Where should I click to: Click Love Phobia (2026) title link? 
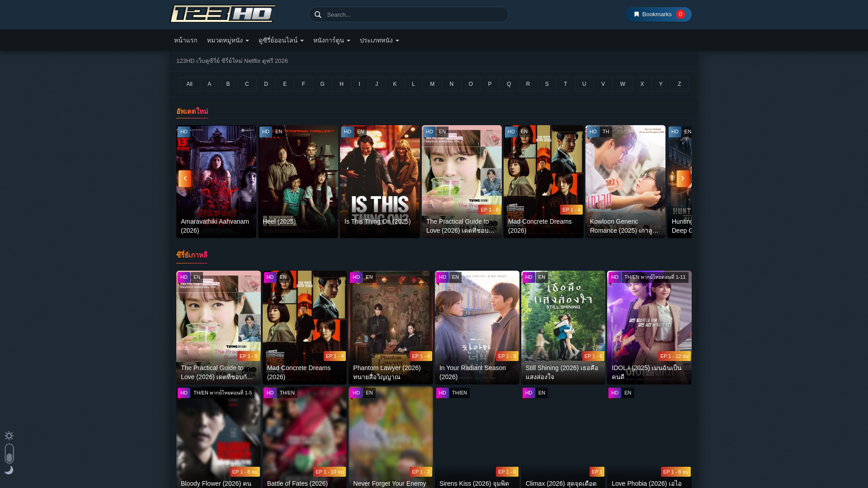(646, 483)
